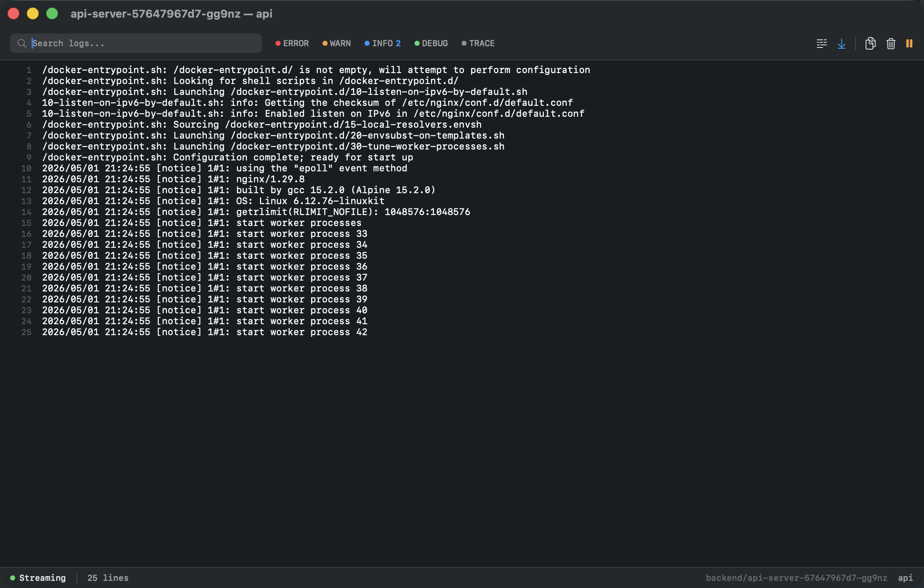
Task: Select line start worker process 39
Action: pyautogui.click(x=205, y=299)
